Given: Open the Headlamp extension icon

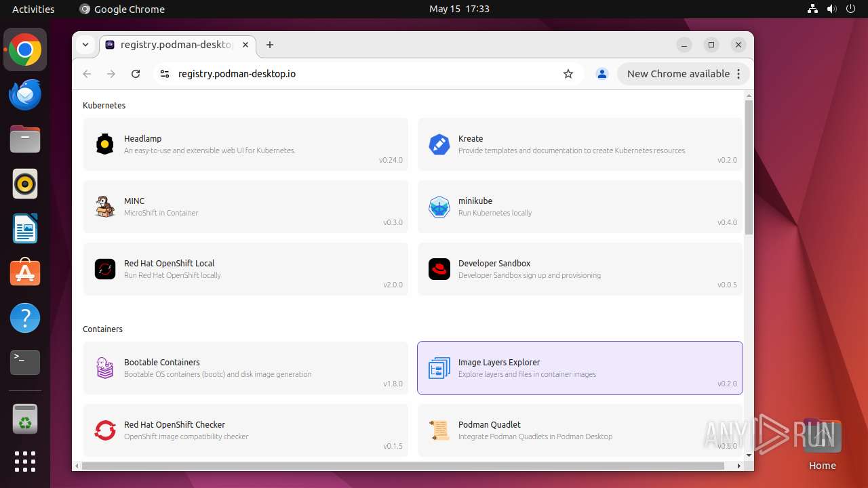Looking at the screenshot, I should (104, 144).
